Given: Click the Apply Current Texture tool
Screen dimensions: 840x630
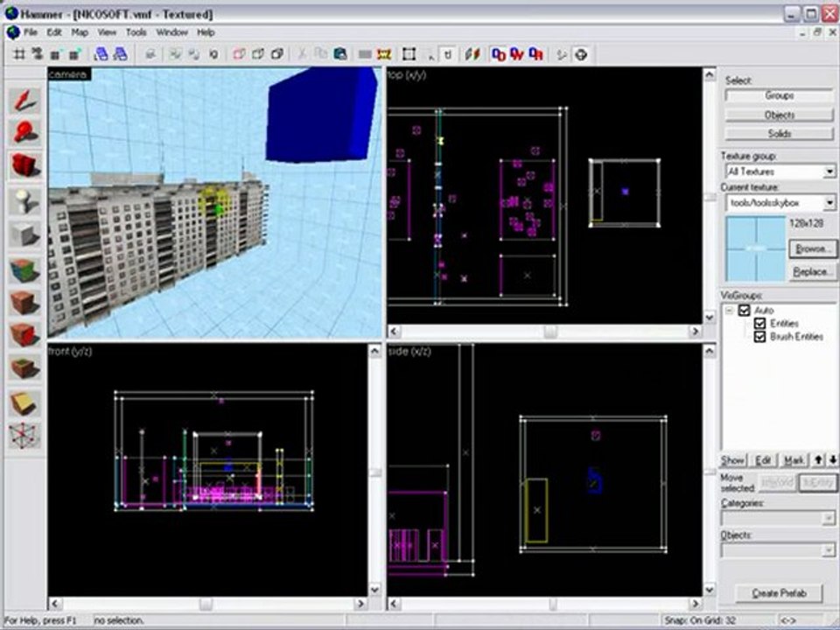Looking at the screenshot, I should (x=24, y=304).
